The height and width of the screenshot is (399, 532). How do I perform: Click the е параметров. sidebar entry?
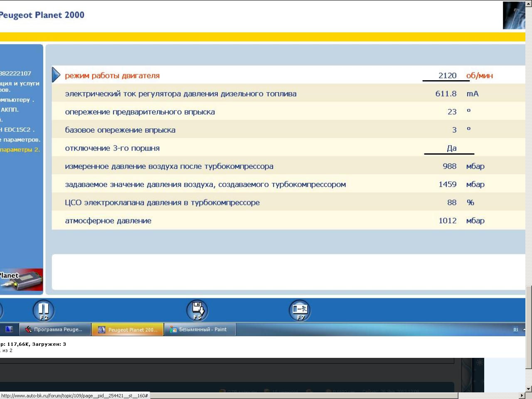click(x=20, y=140)
